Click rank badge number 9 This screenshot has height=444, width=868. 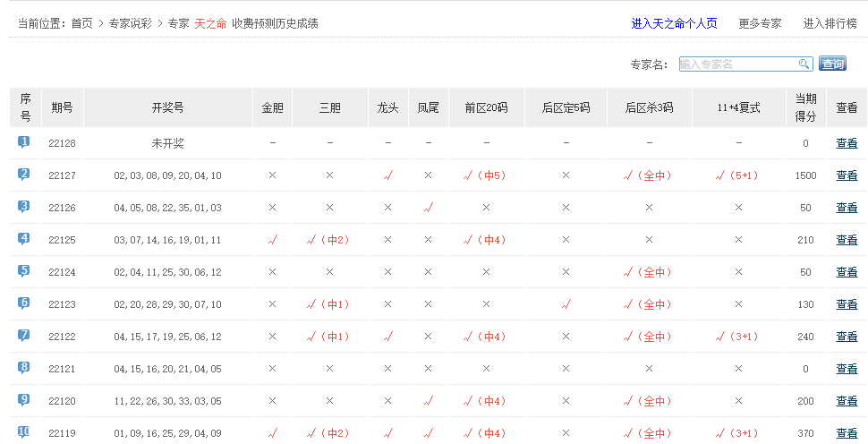pos(24,400)
